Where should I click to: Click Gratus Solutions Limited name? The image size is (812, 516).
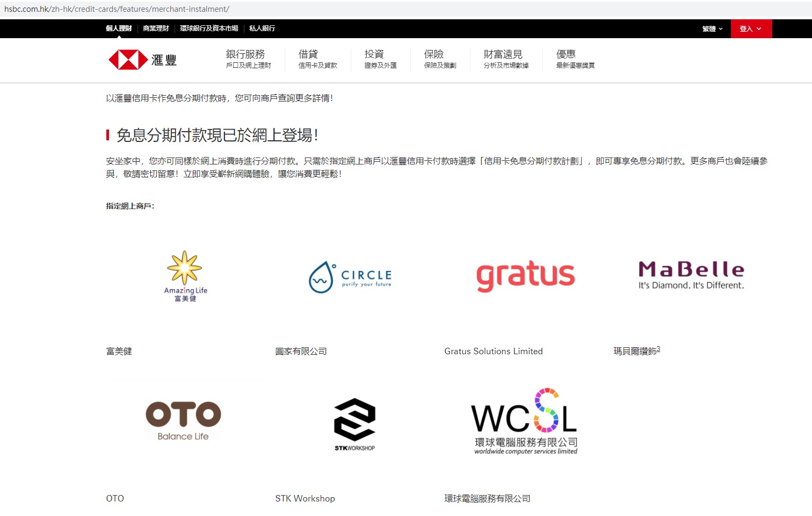pyautogui.click(x=494, y=352)
